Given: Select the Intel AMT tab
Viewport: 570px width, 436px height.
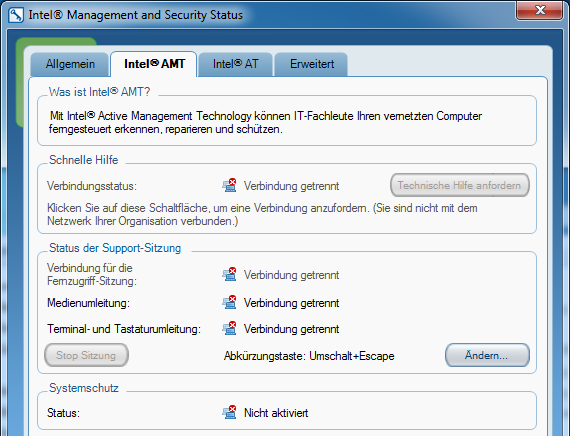Looking at the screenshot, I should (x=154, y=64).
